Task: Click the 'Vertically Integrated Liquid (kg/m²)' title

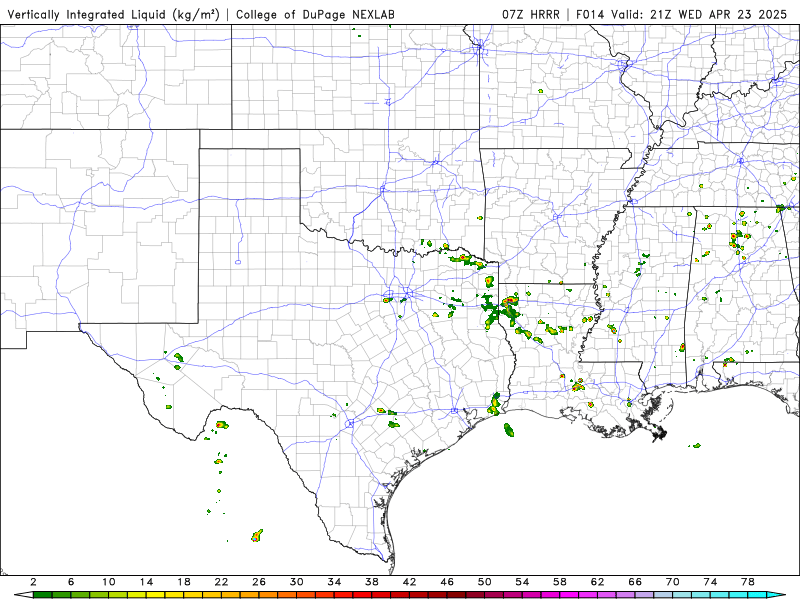Action: click(113, 14)
